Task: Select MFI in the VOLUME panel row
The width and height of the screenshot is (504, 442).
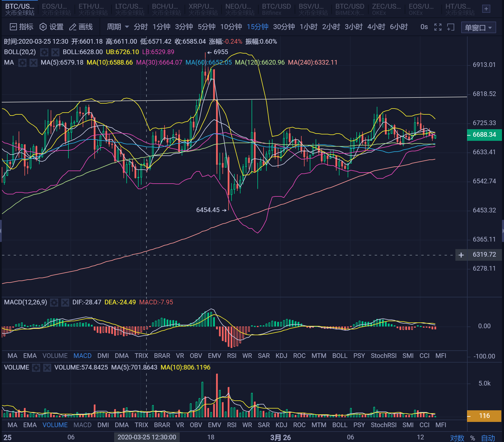Action: pos(441,425)
